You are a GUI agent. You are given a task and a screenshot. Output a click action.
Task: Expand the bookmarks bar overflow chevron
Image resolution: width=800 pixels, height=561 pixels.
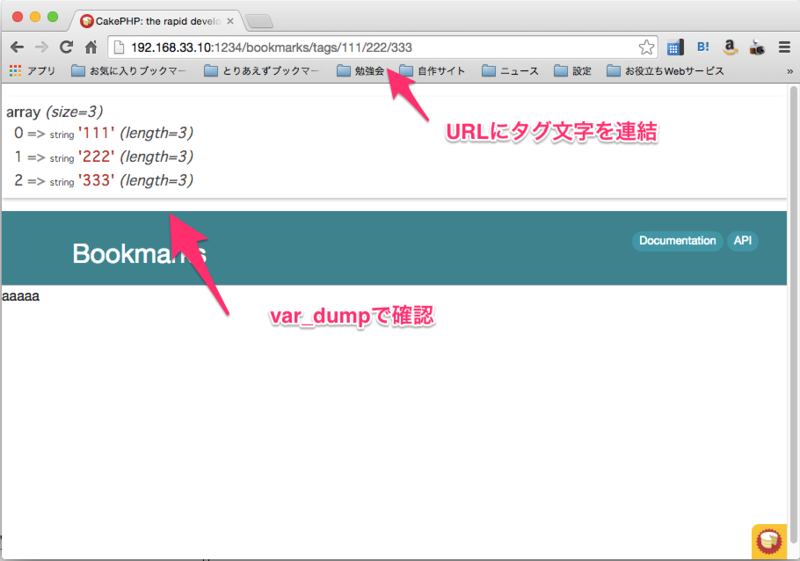(x=789, y=71)
